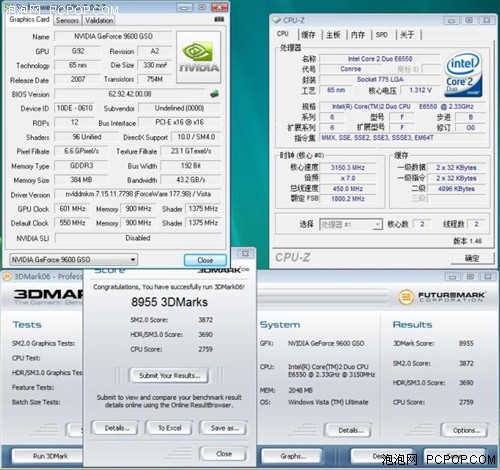This screenshot has height=470, width=500.
Task: Click the GFX entry NVIDIA GeForce 9600 GSO
Action: coord(326,343)
